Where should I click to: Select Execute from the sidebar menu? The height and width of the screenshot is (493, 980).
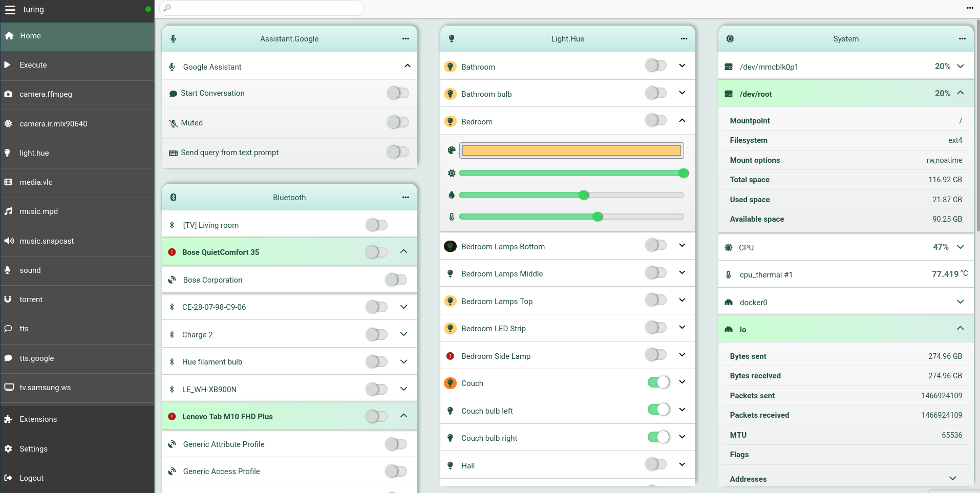[33, 65]
